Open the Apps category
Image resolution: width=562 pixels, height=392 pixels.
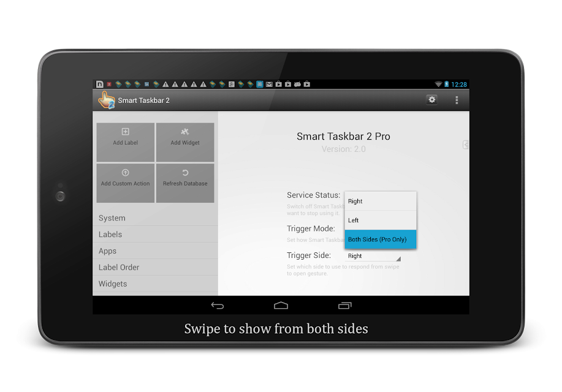155,251
